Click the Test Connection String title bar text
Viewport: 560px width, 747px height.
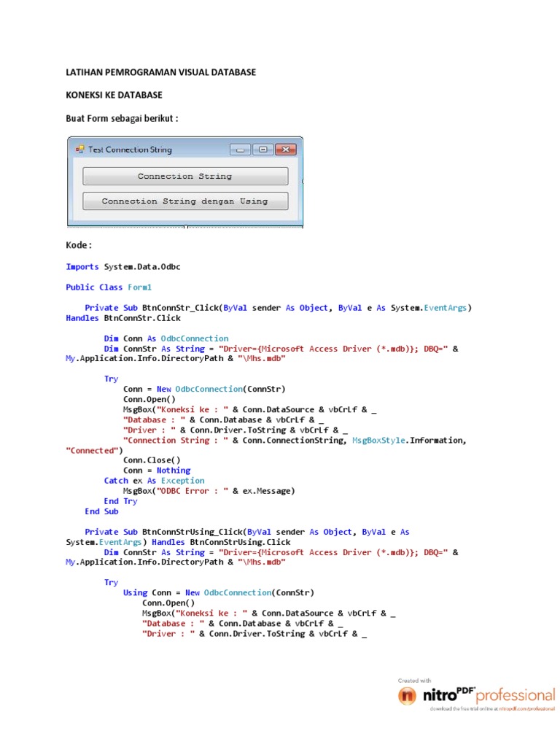point(130,150)
